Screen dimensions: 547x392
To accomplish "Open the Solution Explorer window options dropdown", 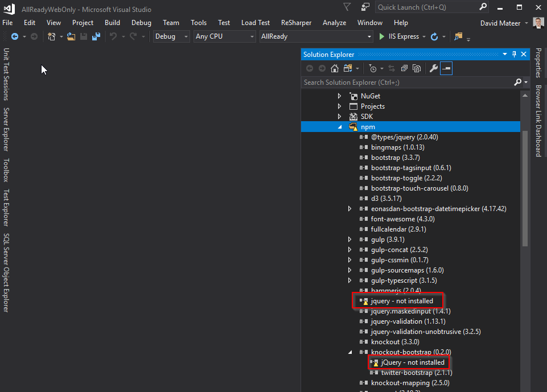I will click(x=505, y=54).
